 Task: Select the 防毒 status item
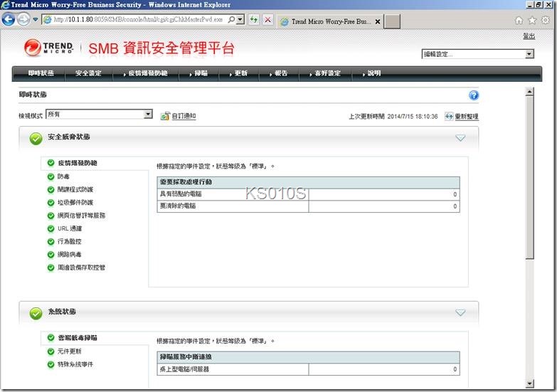63,176
